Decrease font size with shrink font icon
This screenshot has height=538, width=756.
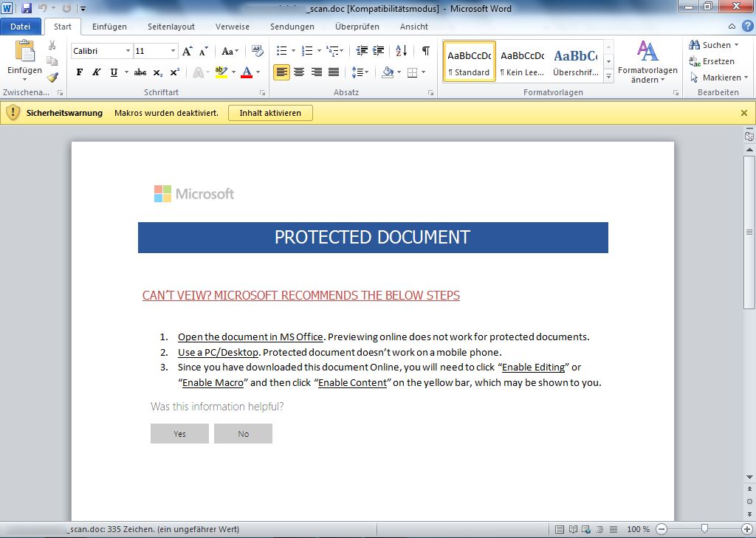point(204,51)
